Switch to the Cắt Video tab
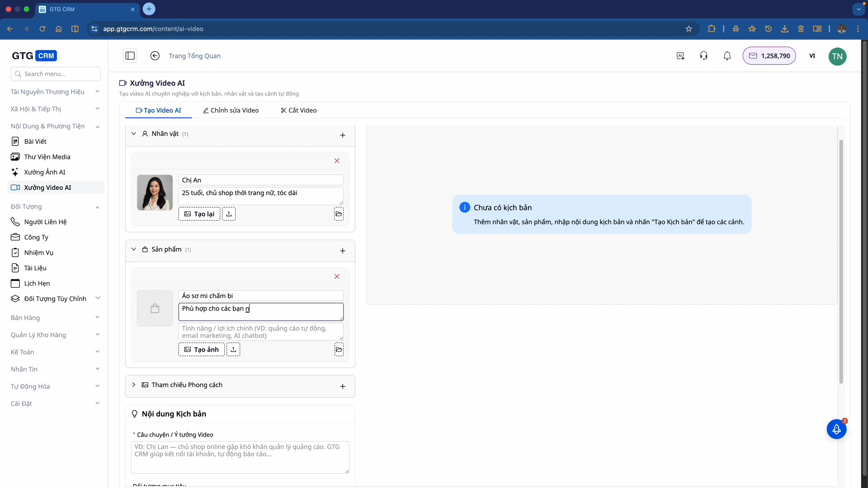868x488 pixels. pyautogui.click(x=299, y=110)
